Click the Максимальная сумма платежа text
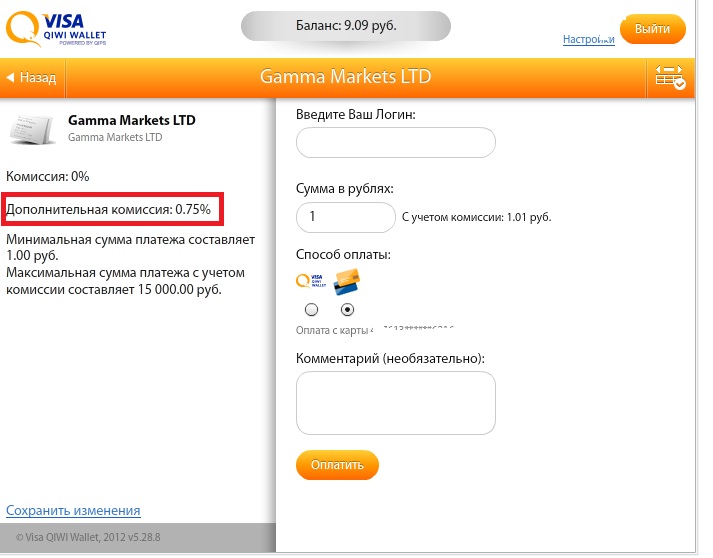Viewport: 713px width, 558px height. (x=126, y=281)
